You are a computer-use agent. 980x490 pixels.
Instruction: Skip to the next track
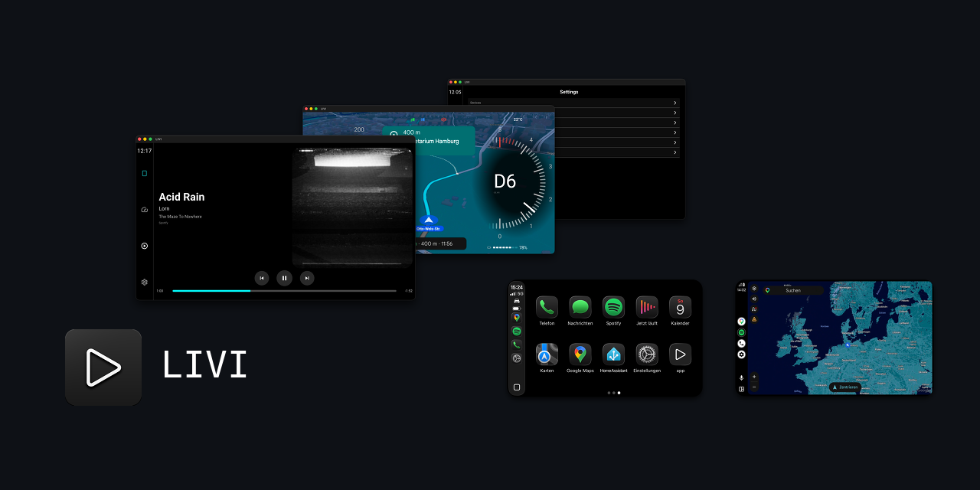[307, 278]
